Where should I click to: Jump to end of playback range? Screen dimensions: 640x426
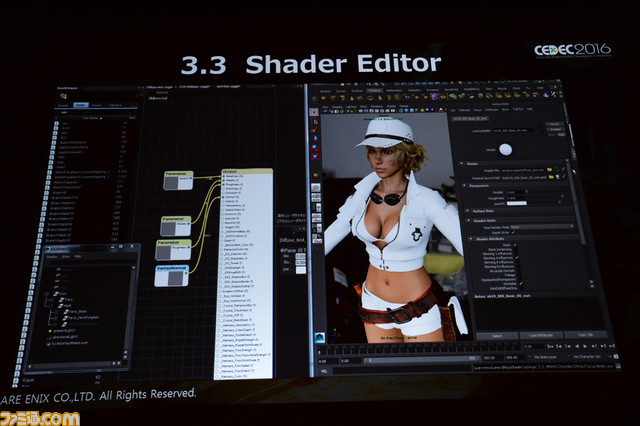click(x=611, y=346)
